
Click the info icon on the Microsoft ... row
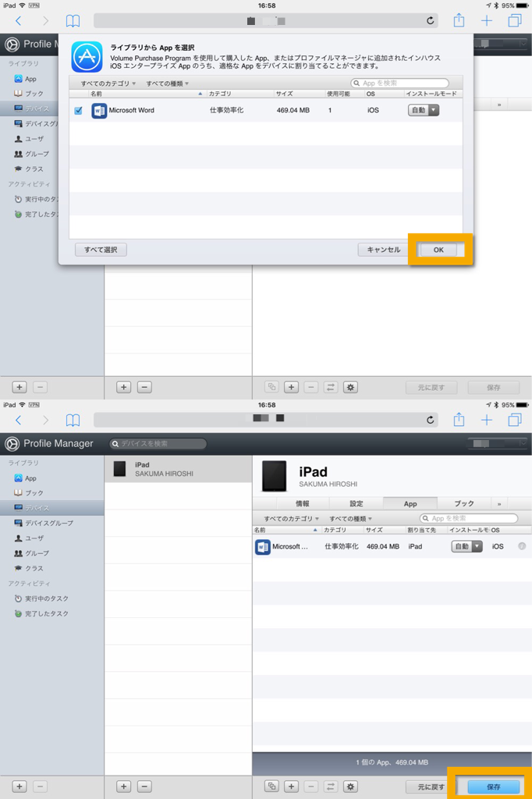522,546
